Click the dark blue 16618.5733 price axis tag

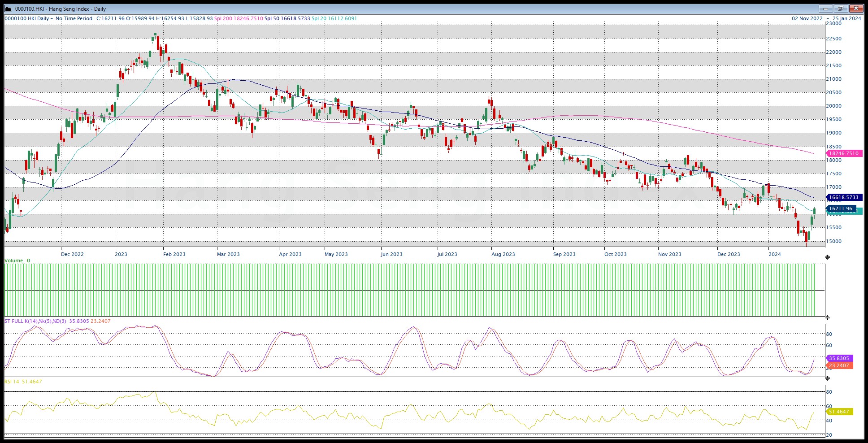(843, 197)
